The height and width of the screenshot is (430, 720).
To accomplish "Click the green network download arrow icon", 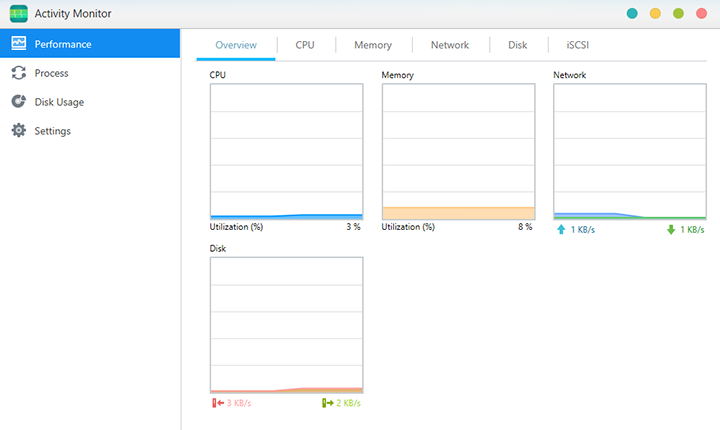I will [x=671, y=230].
